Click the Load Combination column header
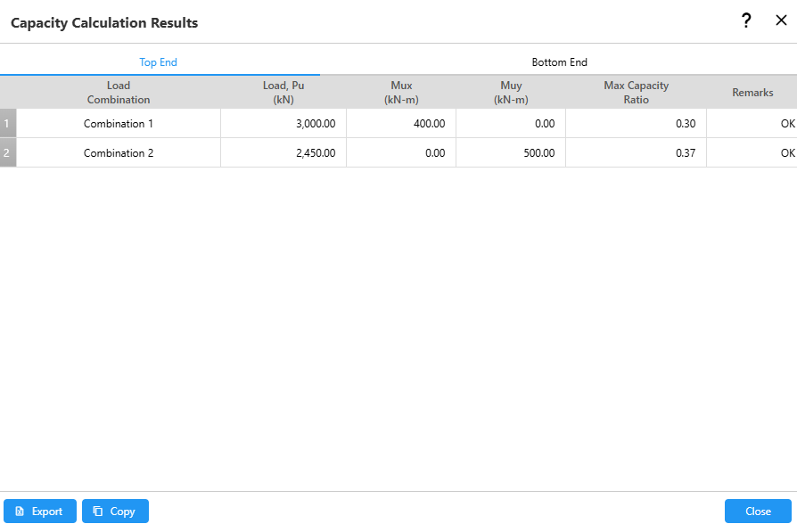797x532 pixels. click(119, 93)
